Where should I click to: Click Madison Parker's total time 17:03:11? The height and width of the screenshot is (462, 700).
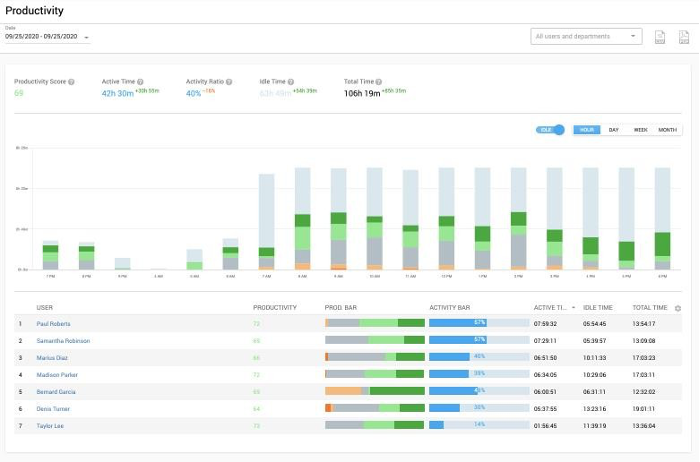(x=644, y=375)
